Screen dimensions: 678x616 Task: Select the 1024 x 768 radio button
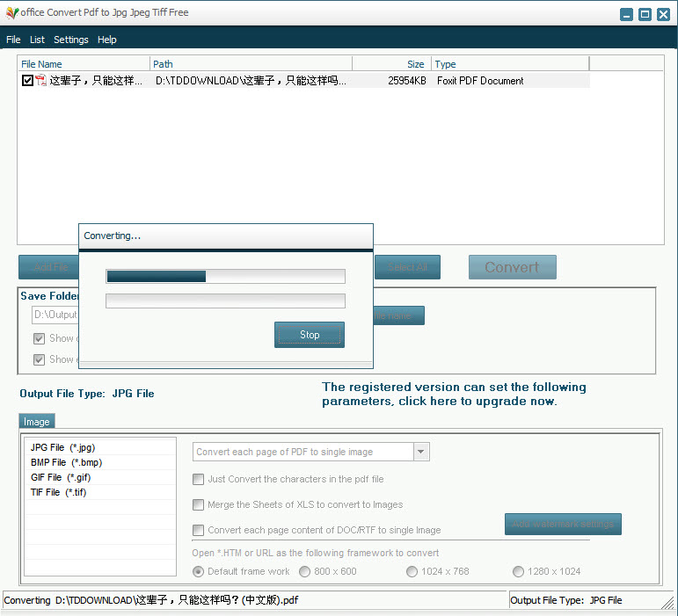pos(412,571)
